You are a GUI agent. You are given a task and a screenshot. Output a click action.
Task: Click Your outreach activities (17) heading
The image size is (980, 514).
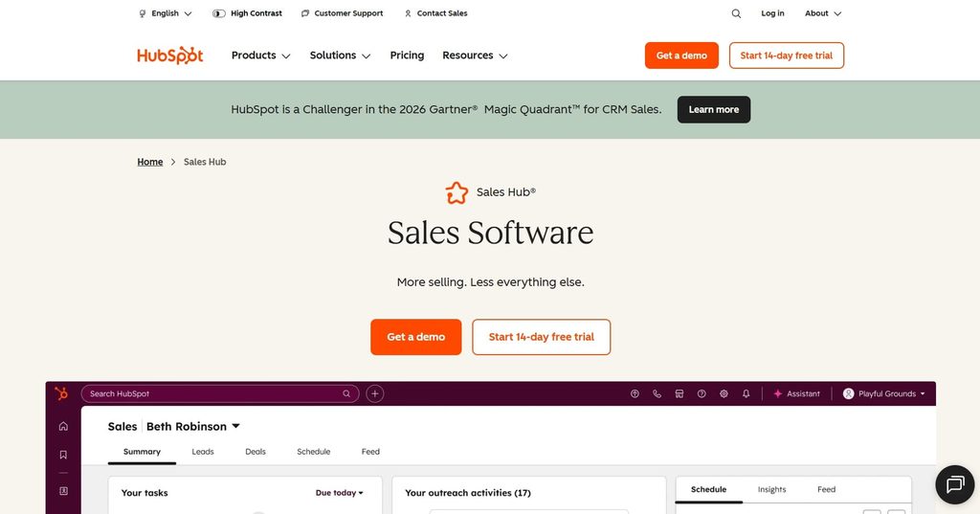[x=468, y=493]
